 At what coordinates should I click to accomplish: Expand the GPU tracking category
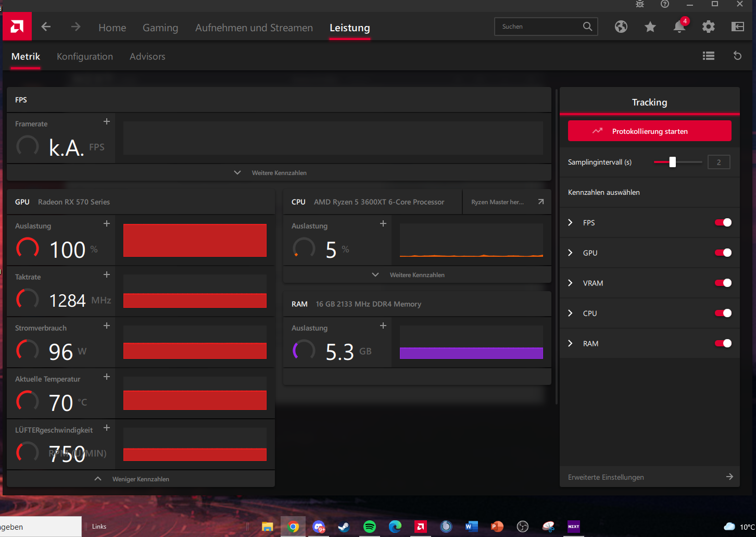coord(570,253)
